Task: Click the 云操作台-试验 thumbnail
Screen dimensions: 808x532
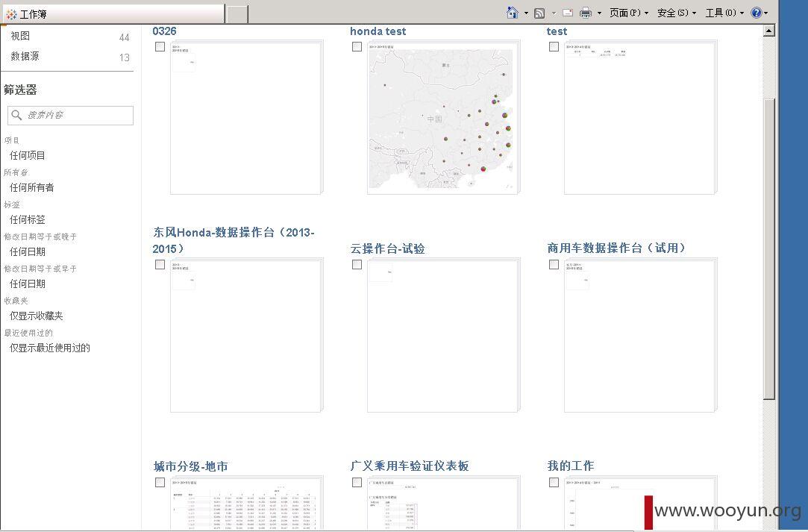Action: pos(442,336)
